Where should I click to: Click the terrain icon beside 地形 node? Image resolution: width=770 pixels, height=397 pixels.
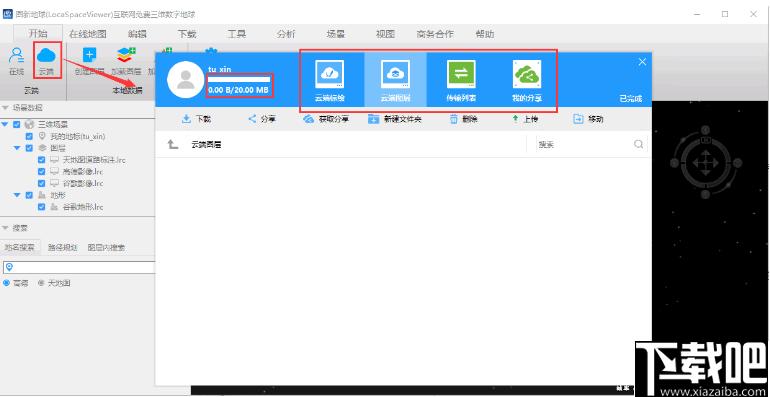point(42,195)
